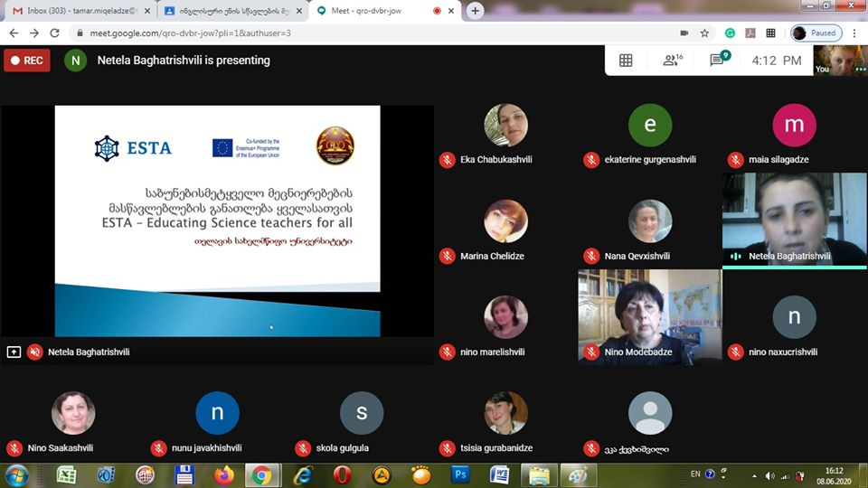Image resolution: width=868 pixels, height=488 pixels.
Task: Toggle muted mic icon for Nino Modebadze
Action: tap(591, 352)
